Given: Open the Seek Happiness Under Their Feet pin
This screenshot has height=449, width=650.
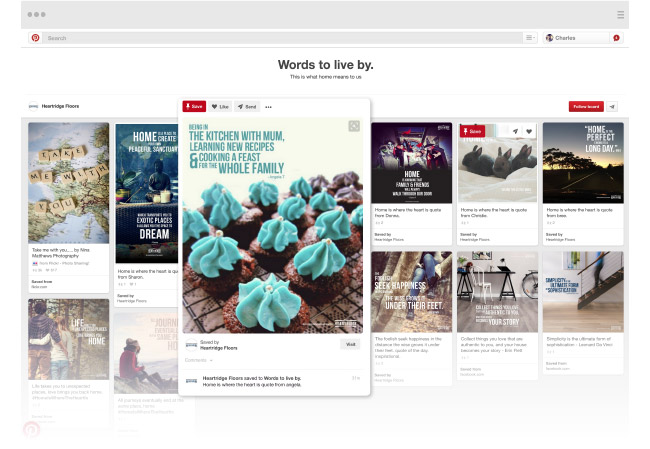Looking at the screenshot, I should point(412,291).
